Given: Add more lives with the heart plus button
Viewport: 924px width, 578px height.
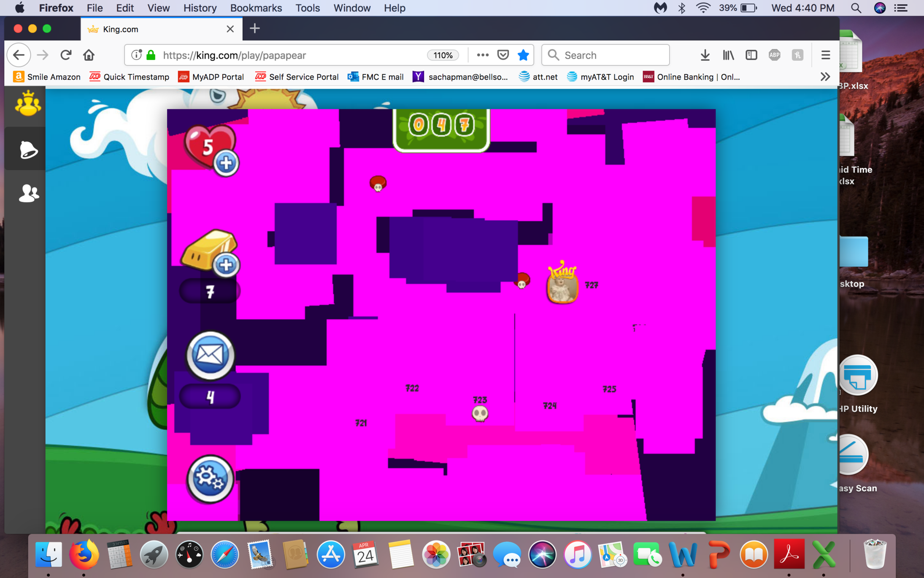Looking at the screenshot, I should (x=226, y=163).
